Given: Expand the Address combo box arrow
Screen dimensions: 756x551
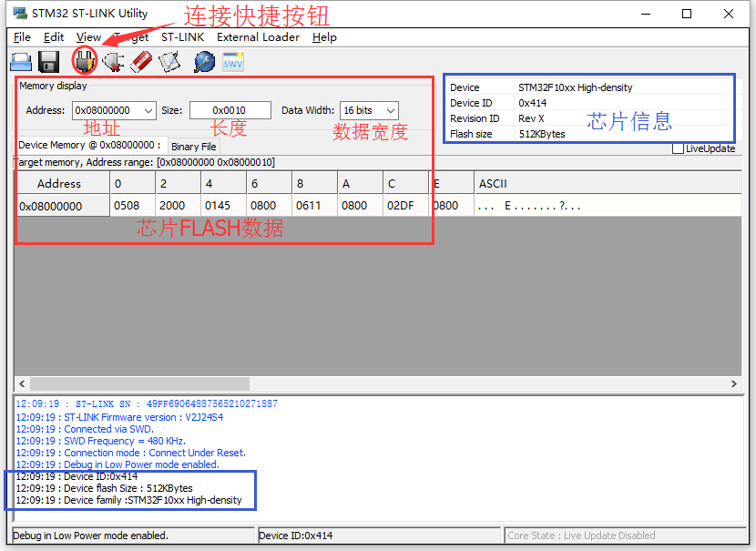Looking at the screenshot, I should coord(148,110).
